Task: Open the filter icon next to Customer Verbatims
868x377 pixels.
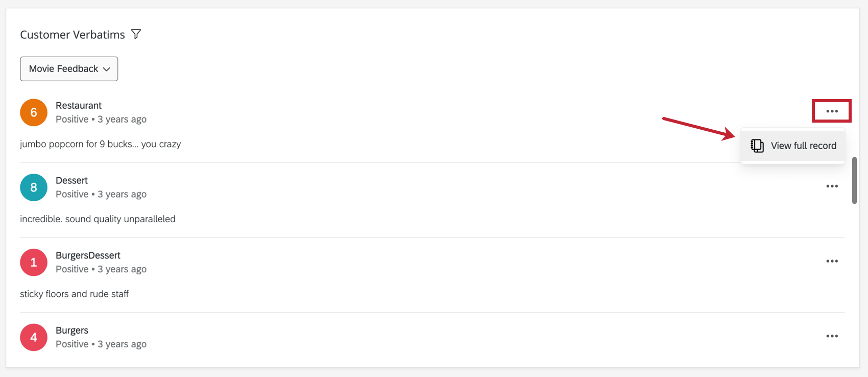Action: tap(136, 34)
